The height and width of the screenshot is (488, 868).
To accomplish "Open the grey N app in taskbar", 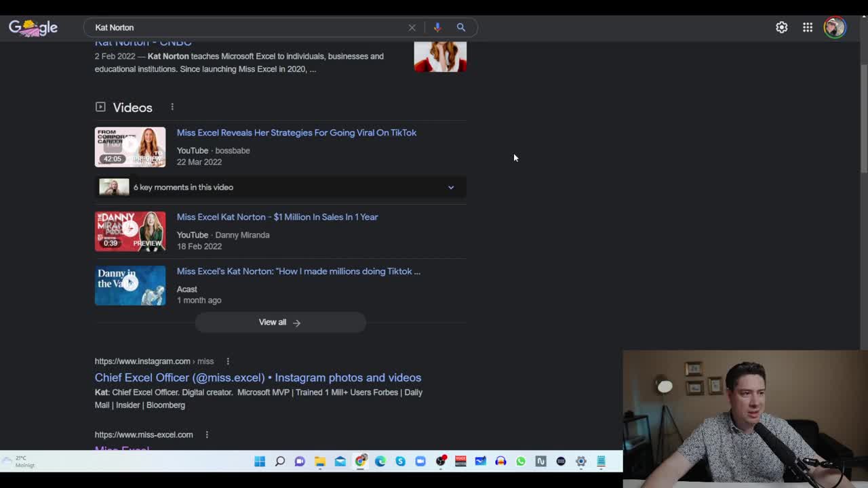I will pyautogui.click(x=540, y=462).
